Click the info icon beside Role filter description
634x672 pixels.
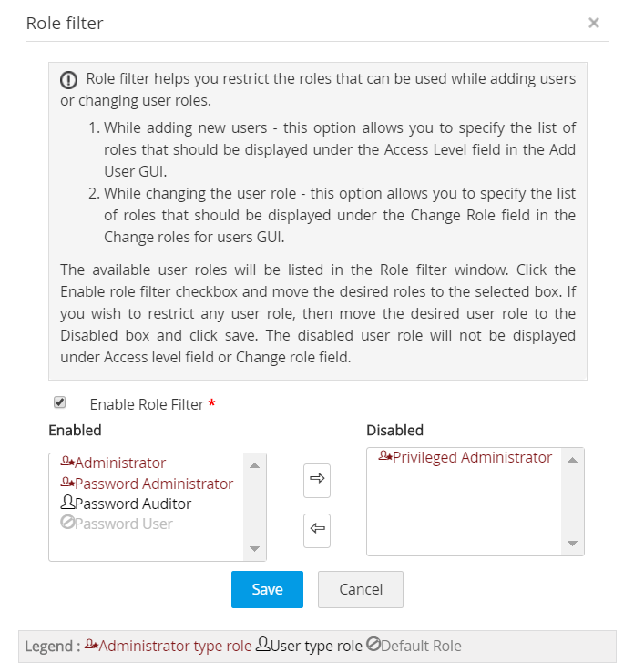point(69,79)
